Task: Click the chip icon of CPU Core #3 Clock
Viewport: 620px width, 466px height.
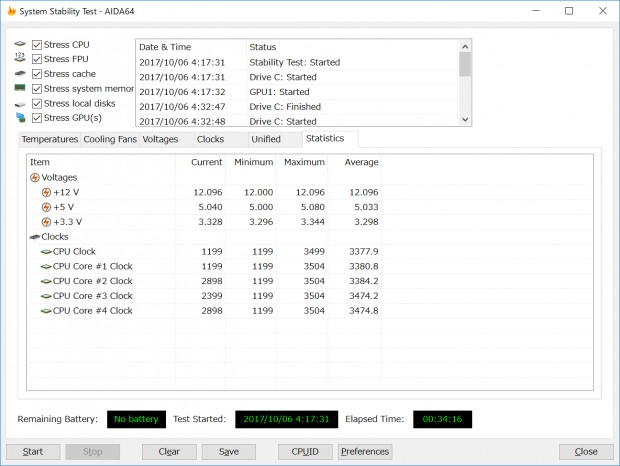Action: coord(46,296)
